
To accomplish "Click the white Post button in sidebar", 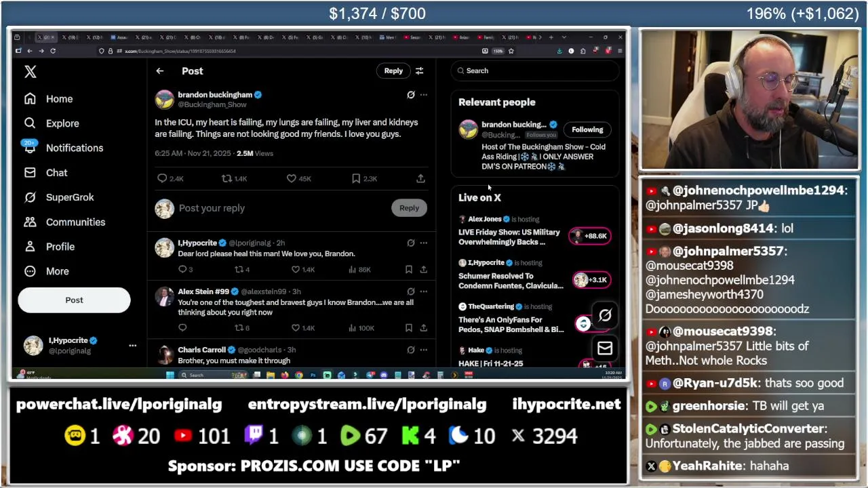I will 74,300.
